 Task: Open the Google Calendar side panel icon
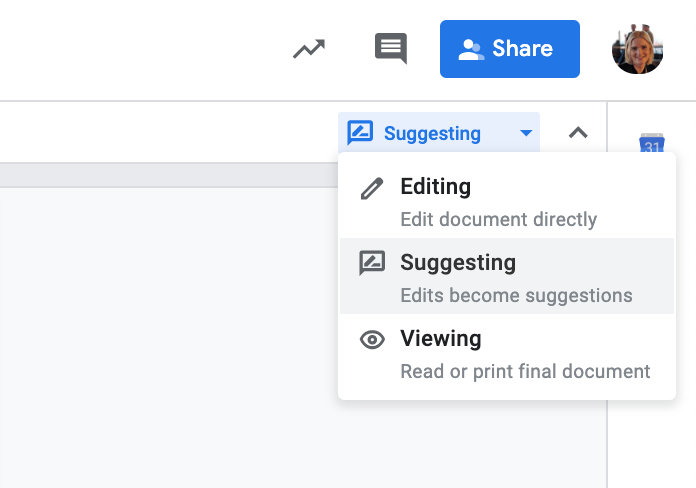(x=652, y=143)
